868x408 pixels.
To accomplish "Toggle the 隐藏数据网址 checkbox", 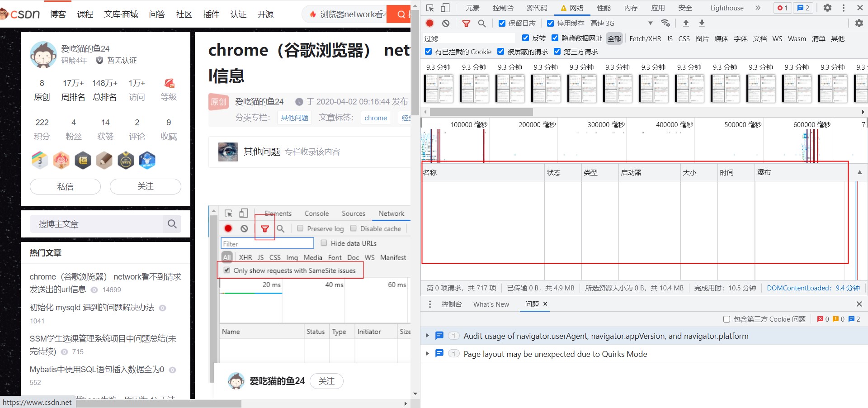I will (x=555, y=38).
